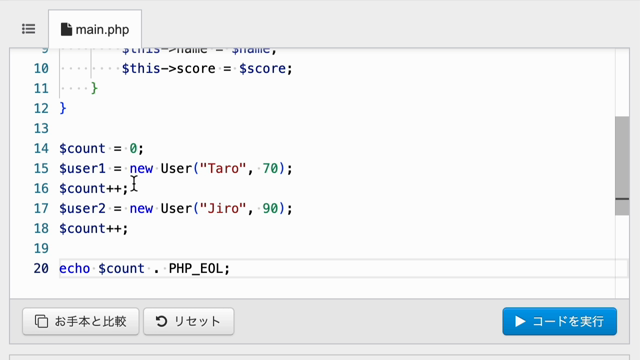Click line number 20 in the gutter

coord(41,269)
